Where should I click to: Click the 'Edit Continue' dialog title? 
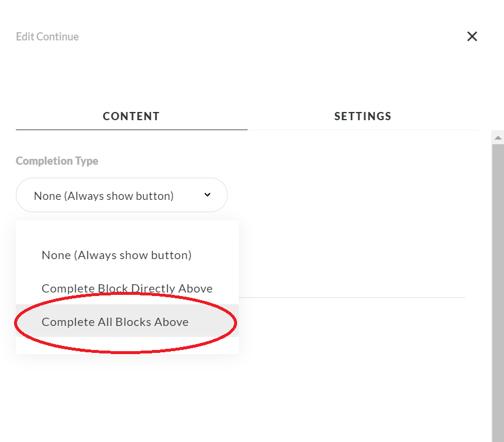pyautogui.click(x=48, y=37)
